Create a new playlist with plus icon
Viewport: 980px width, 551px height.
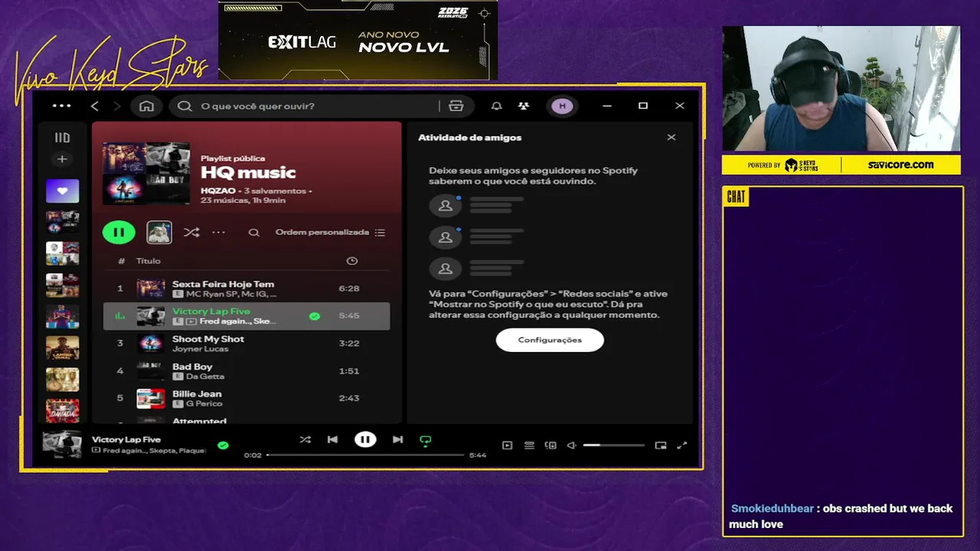pyautogui.click(x=62, y=159)
